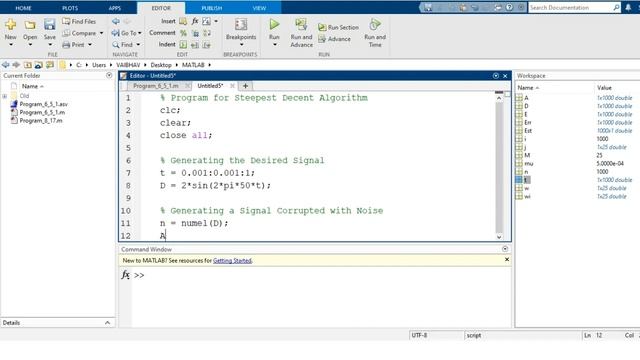
Task: Click MATLAB in the path bar
Action: tap(193, 65)
